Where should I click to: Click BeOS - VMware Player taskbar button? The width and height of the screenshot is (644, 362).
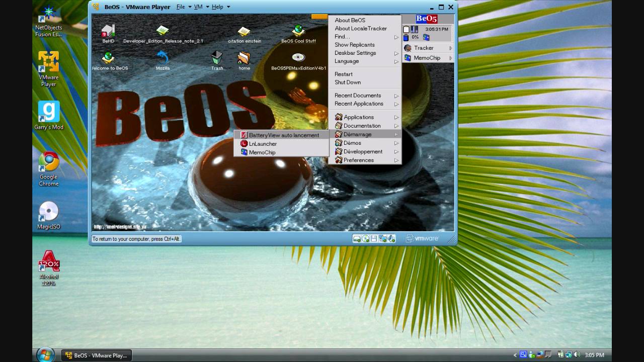[96, 355]
